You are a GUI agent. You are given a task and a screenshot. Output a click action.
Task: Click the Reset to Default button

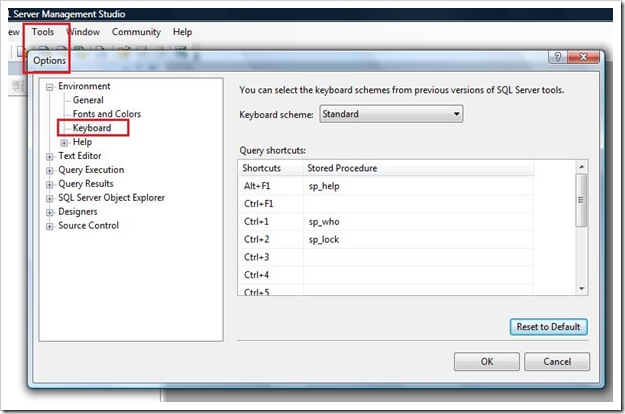(x=548, y=327)
